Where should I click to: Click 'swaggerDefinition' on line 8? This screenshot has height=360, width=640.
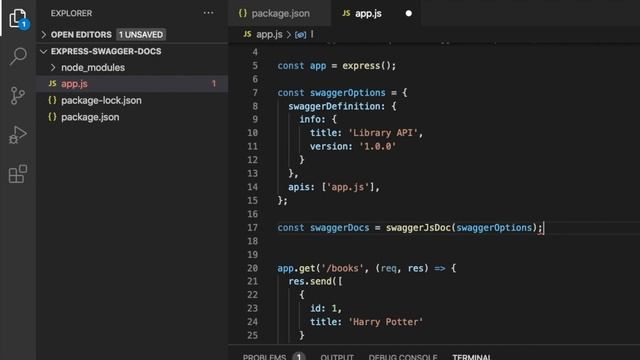tap(336, 106)
